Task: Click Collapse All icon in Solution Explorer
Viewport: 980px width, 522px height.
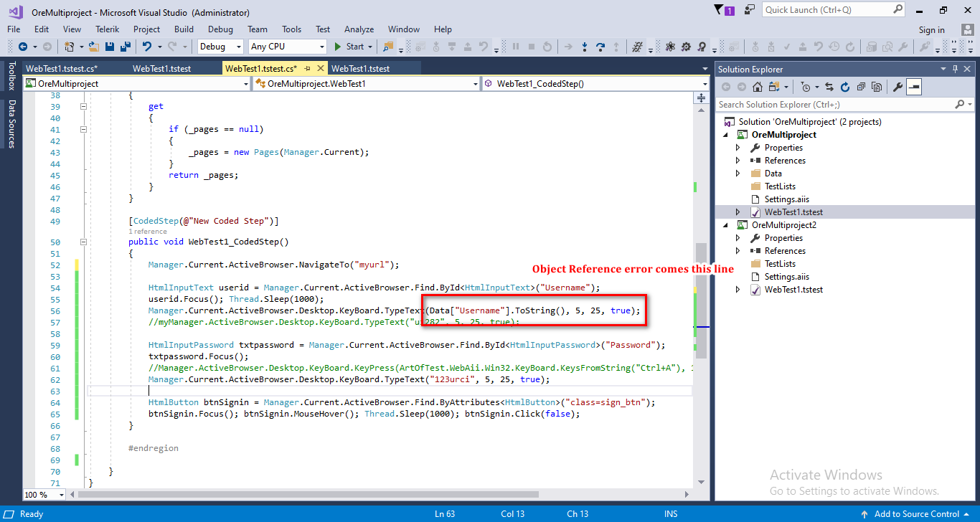Action: (x=860, y=87)
